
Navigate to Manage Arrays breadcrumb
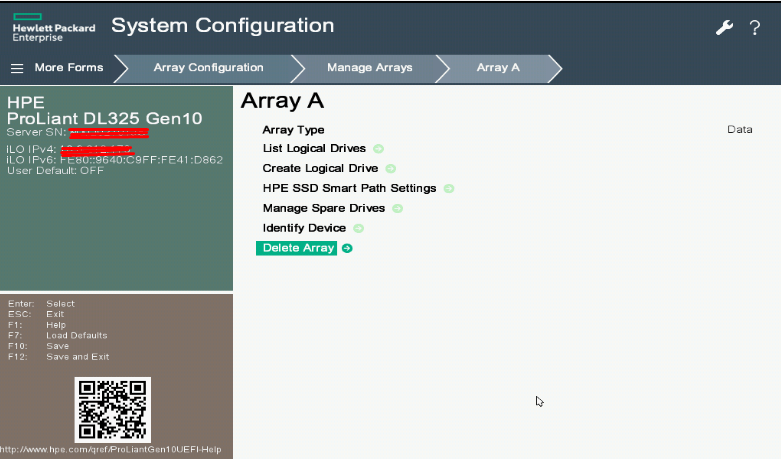tap(369, 68)
